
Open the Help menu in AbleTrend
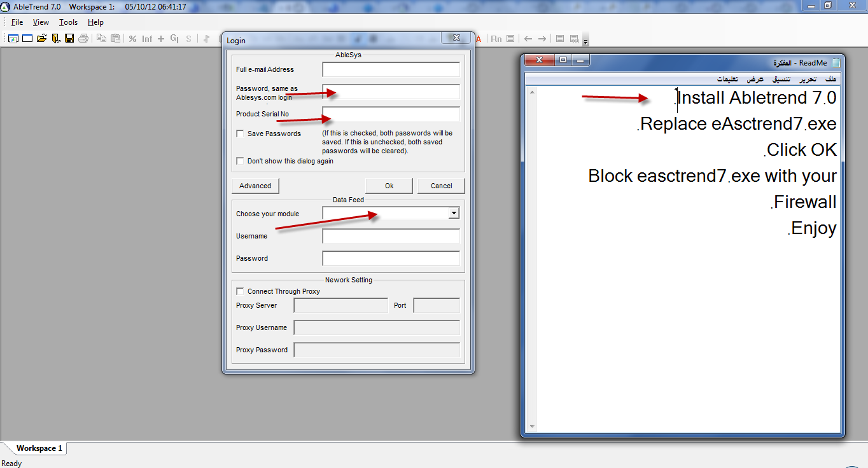(95, 22)
